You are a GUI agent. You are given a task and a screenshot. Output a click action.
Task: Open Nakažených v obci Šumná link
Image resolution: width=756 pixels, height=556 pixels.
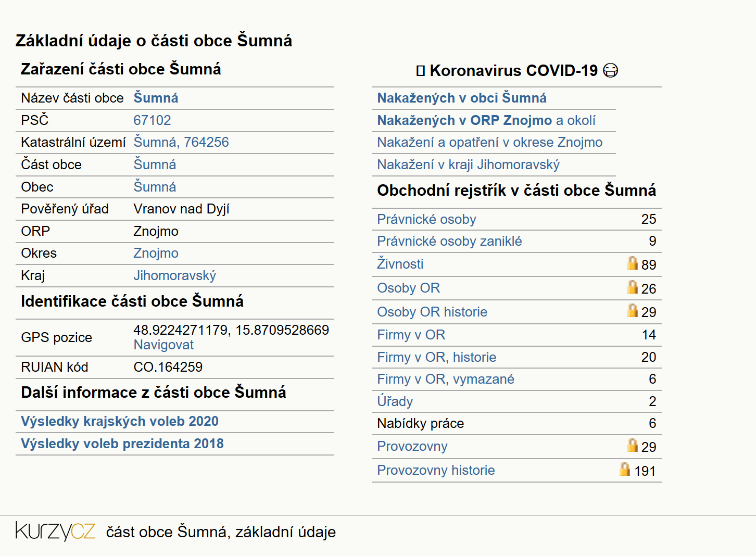[x=462, y=98]
